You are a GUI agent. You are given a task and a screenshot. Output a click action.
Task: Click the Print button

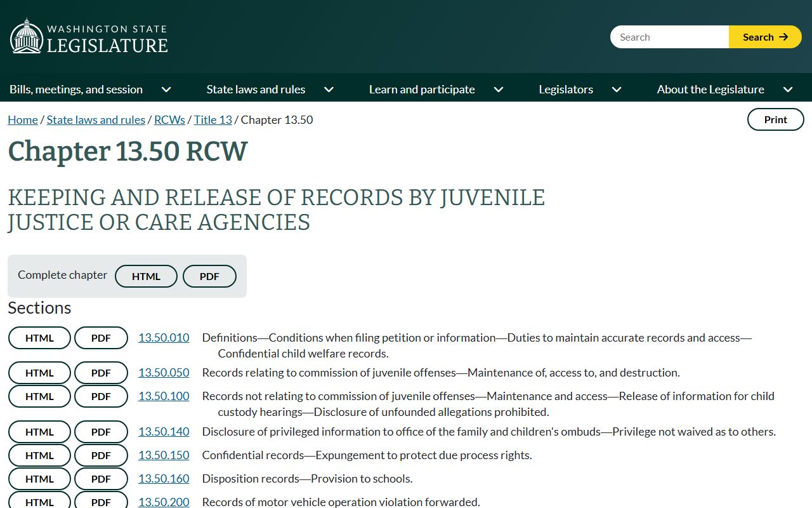point(775,119)
